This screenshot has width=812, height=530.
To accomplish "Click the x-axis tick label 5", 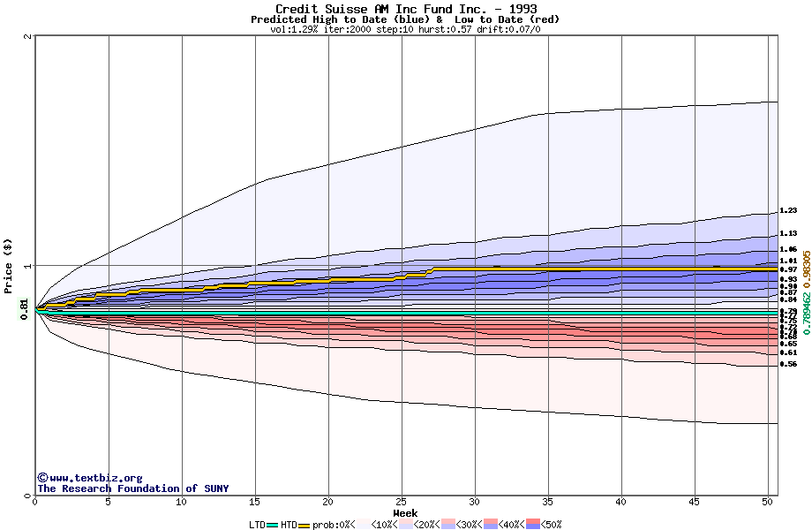I will (x=109, y=502).
